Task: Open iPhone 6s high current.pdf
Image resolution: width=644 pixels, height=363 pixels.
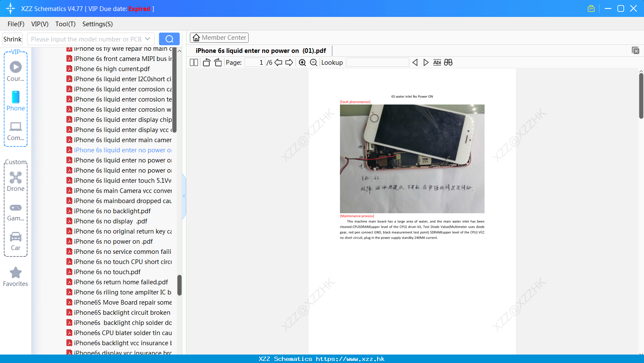Action: (112, 69)
